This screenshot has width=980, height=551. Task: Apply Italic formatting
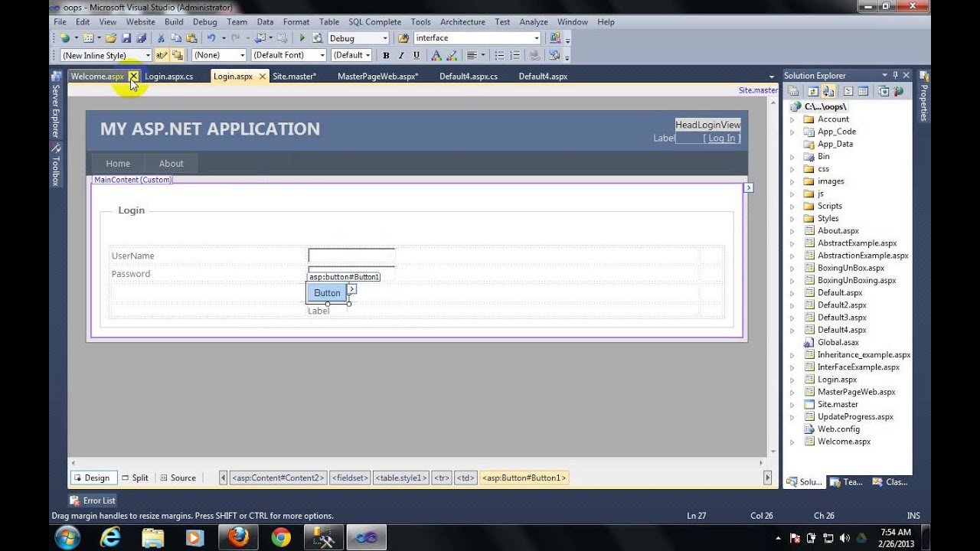(x=400, y=55)
